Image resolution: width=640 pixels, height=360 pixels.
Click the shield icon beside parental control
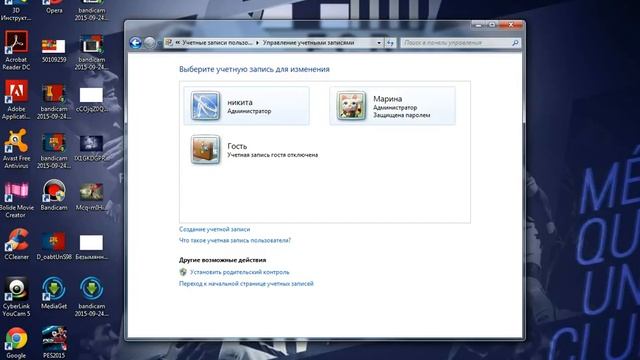coord(183,272)
